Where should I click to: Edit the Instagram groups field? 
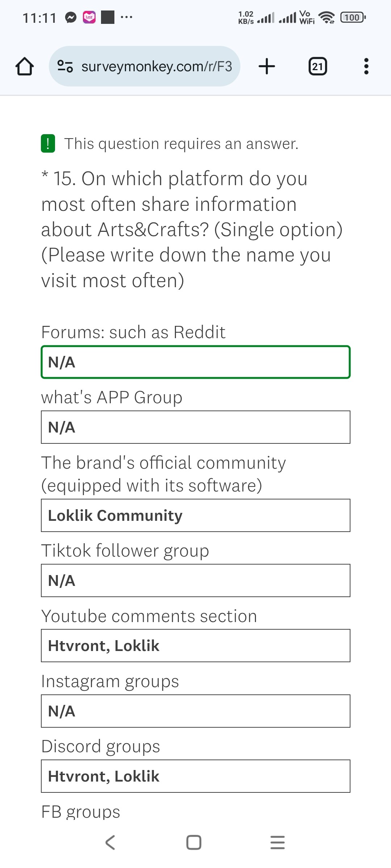click(x=195, y=711)
